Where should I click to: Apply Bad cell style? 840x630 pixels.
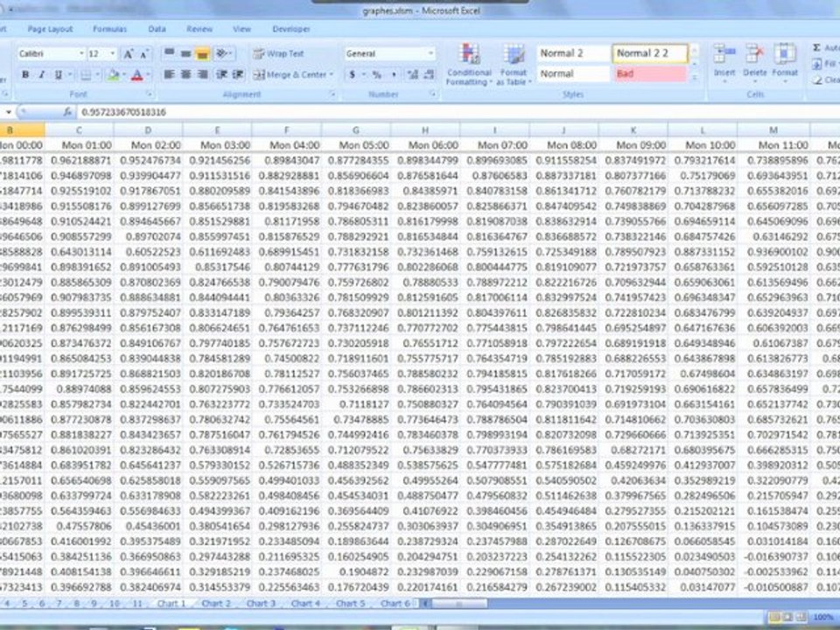[650, 73]
